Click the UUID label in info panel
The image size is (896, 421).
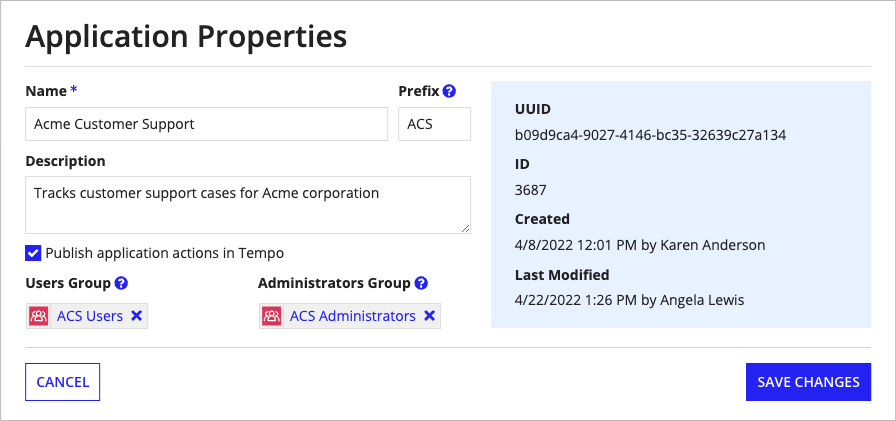tap(533, 109)
